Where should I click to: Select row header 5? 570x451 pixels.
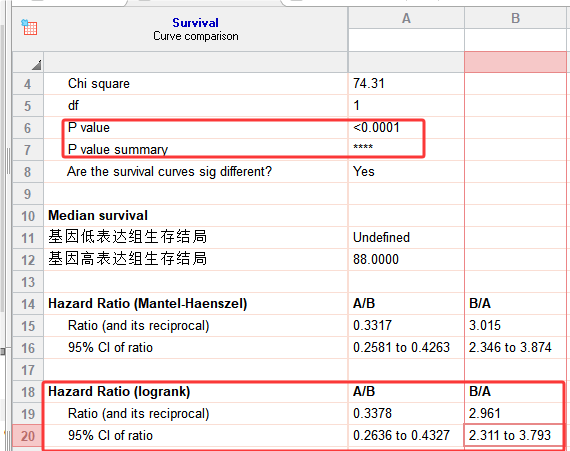click(x=28, y=106)
